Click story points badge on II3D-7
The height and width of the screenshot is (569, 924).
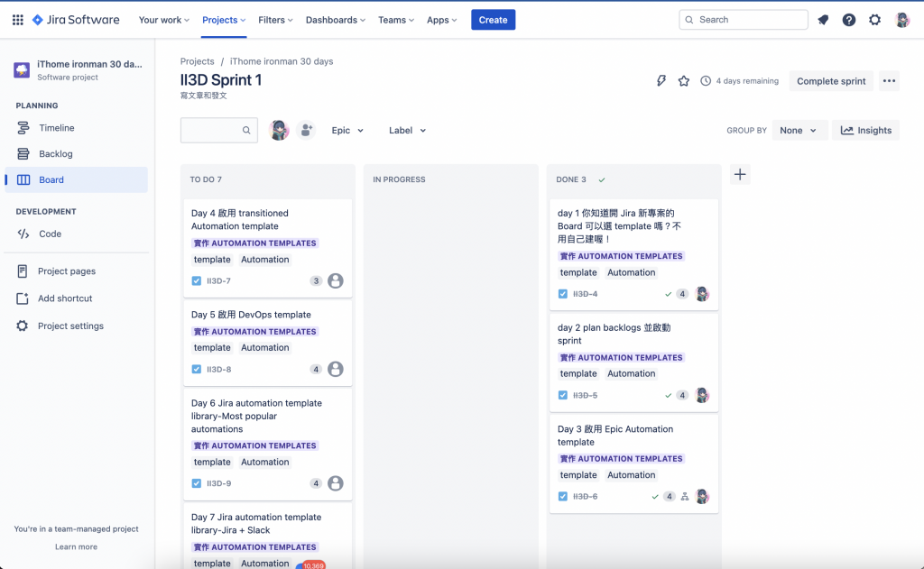click(x=317, y=281)
